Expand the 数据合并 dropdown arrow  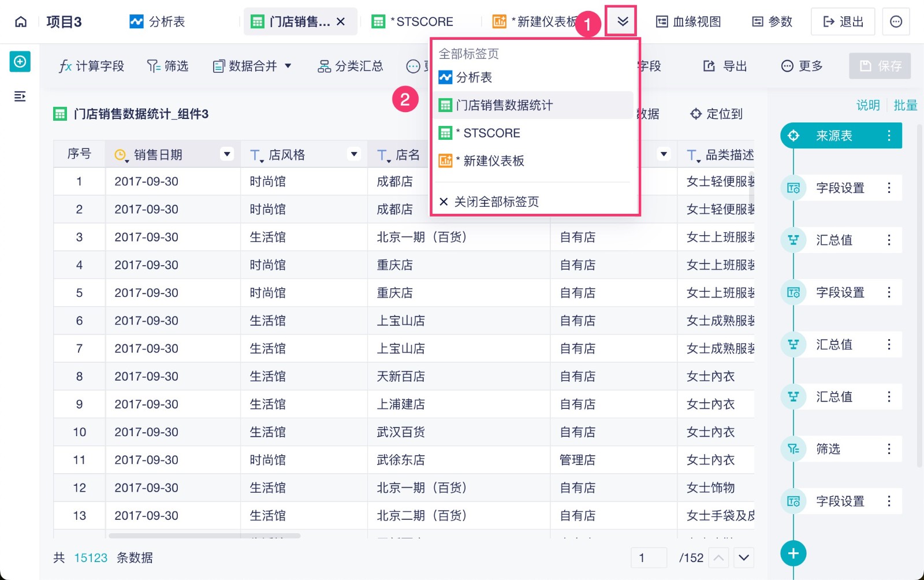(287, 66)
